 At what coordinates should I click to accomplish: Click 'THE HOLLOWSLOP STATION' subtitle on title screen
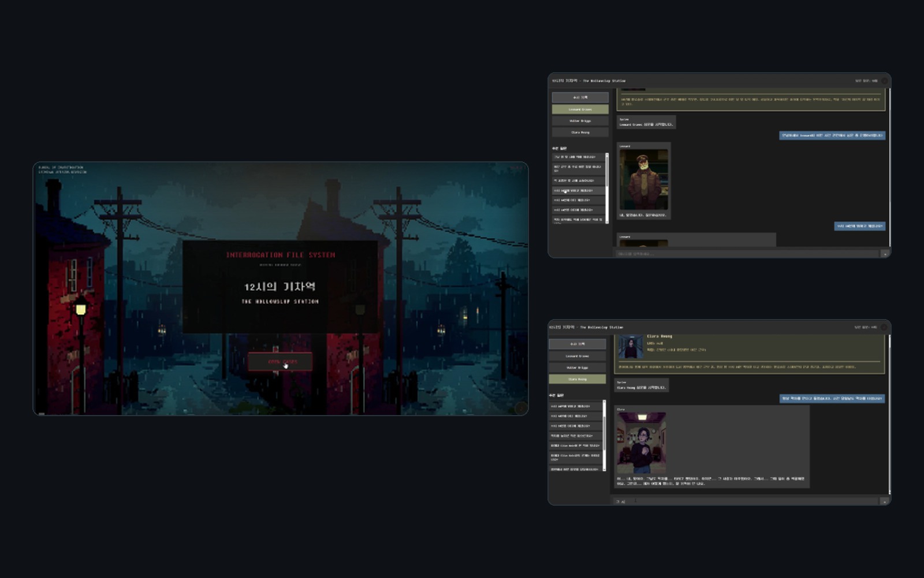click(x=280, y=302)
